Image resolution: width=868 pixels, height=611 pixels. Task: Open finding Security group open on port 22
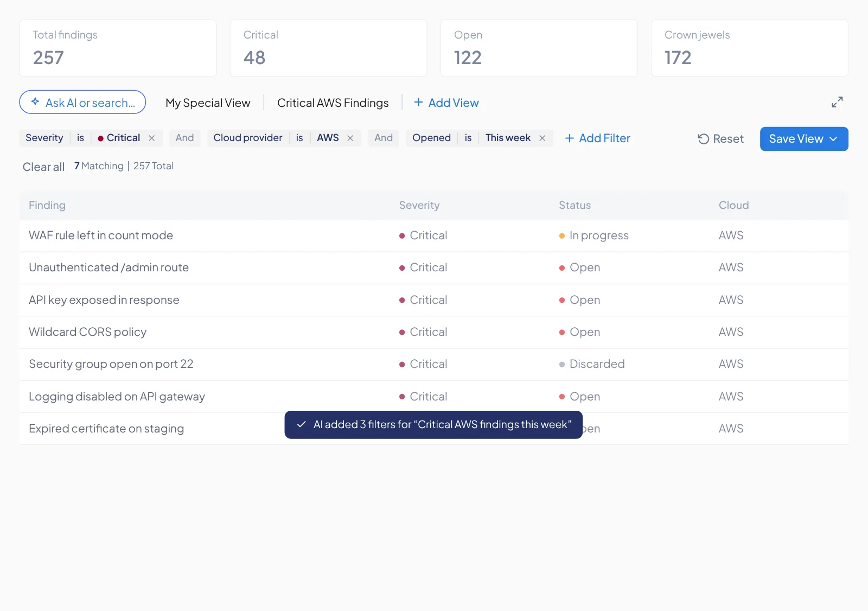click(x=434, y=364)
